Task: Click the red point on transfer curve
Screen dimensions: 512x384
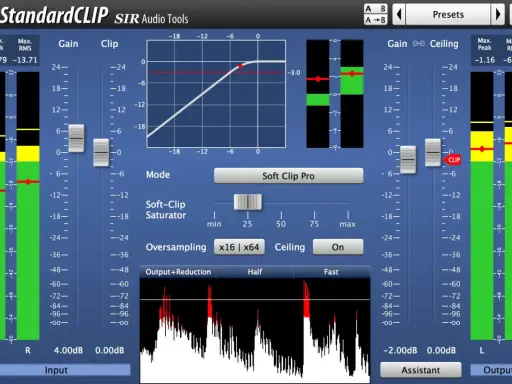Action: [240, 66]
